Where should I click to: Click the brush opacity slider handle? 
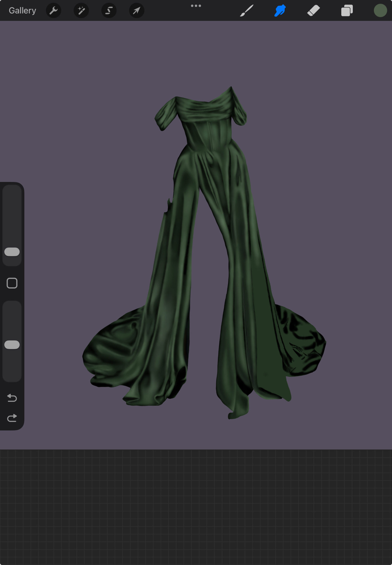click(x=12, y=345)
